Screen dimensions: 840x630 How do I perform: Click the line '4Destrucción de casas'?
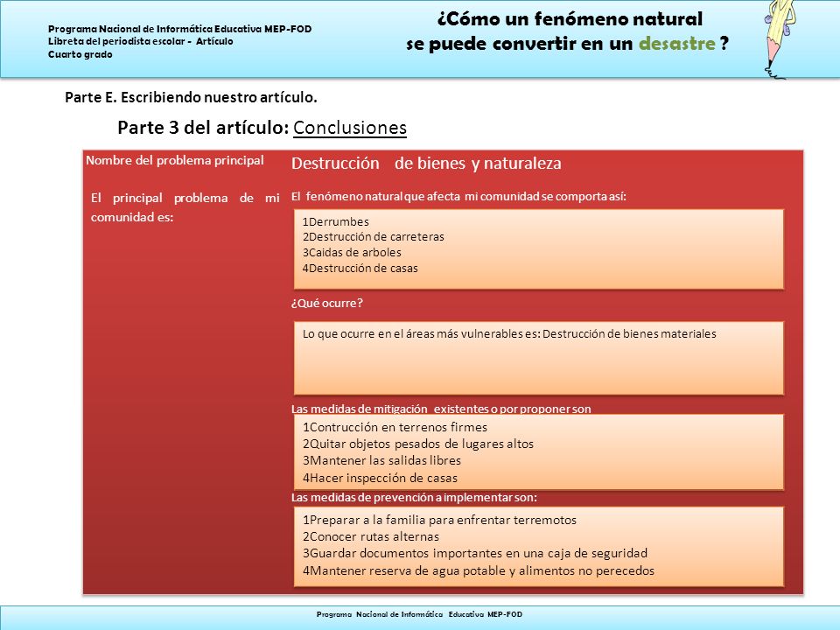pyautogui.click(x=360, y=268)
